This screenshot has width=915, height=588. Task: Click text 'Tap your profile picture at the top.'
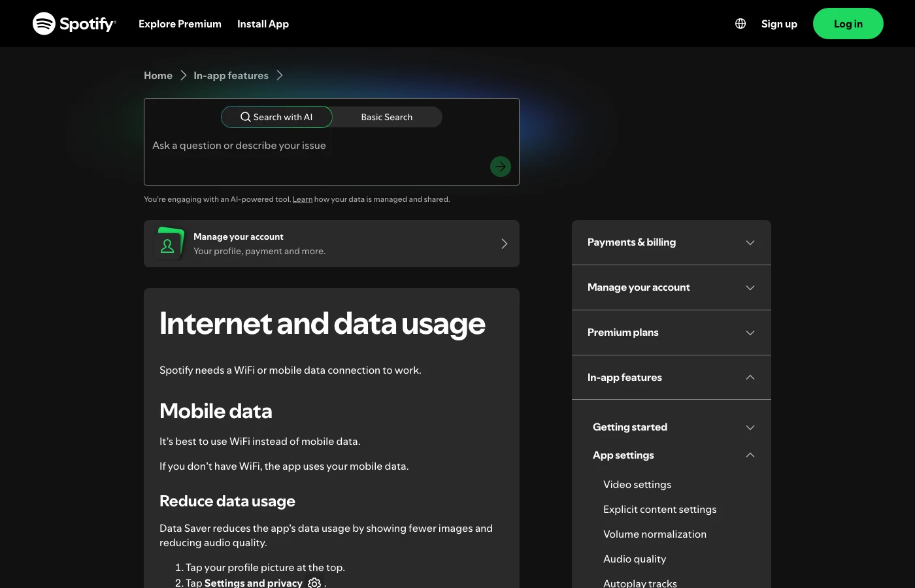point(265,568)
